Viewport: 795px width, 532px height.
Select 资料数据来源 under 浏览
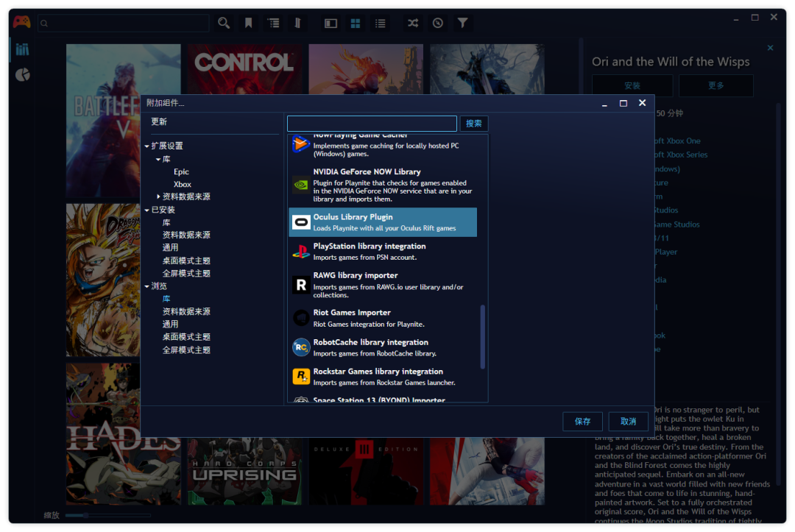pyautogui.click(x=186, y=311)
